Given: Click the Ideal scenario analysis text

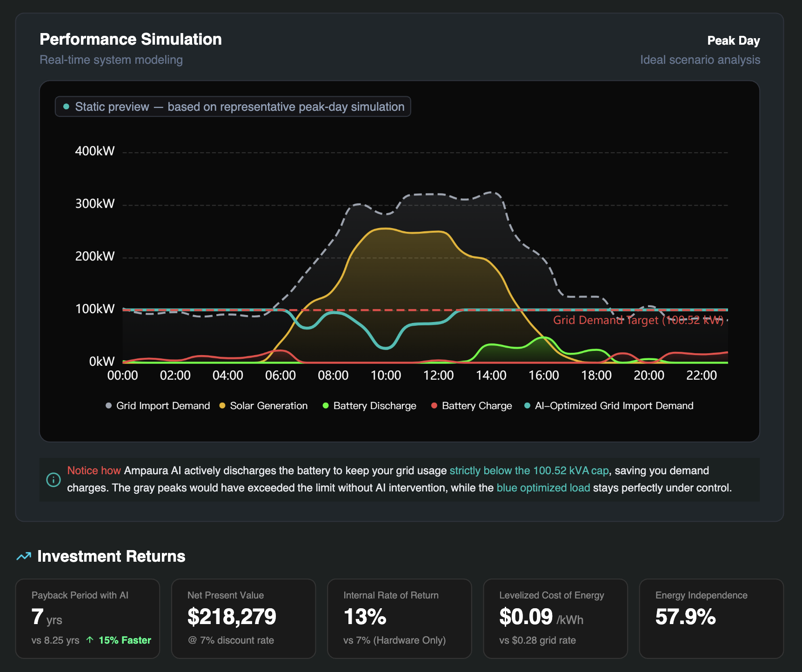Looking at the screenshot, I should [700, 60].
